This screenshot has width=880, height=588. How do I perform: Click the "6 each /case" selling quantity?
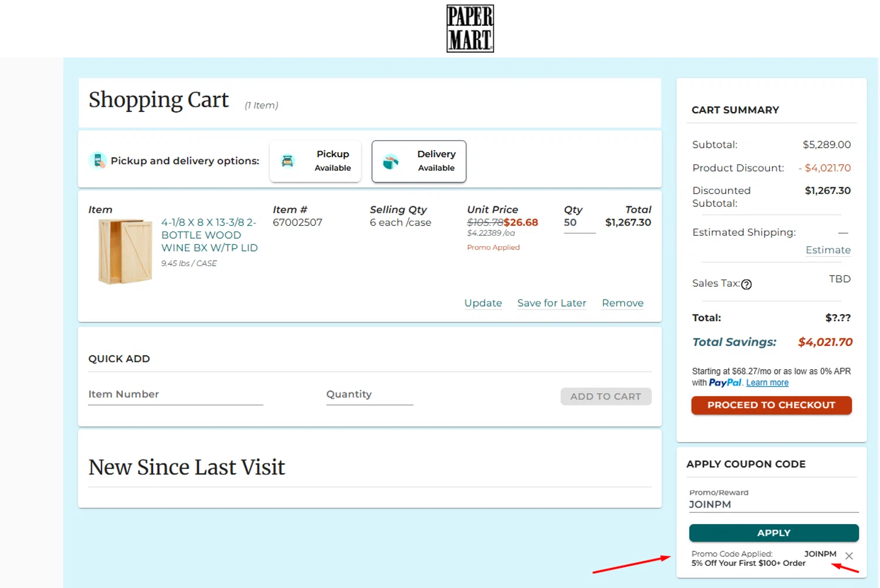pyautogui.click(x=400, y=222)
